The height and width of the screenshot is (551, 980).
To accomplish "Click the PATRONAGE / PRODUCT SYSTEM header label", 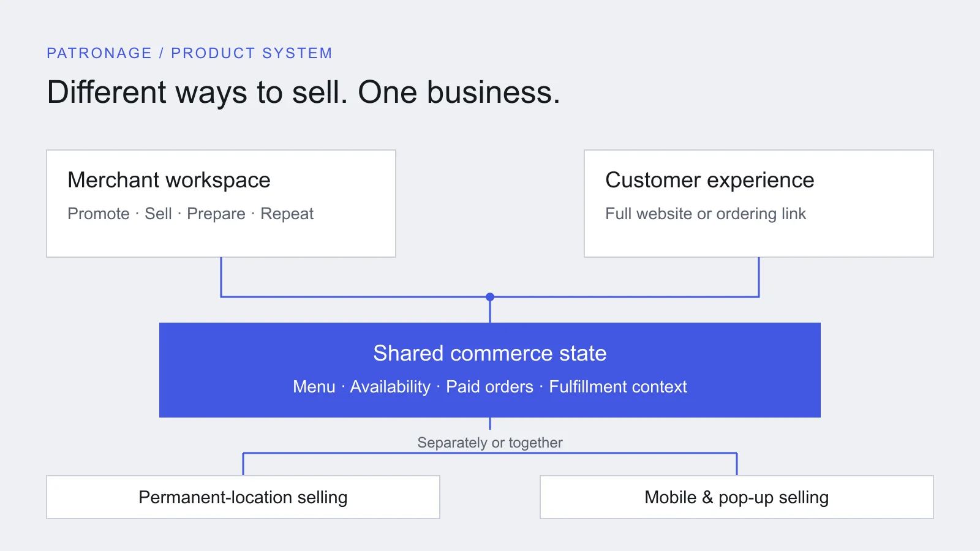I will (x=189, y=53).
